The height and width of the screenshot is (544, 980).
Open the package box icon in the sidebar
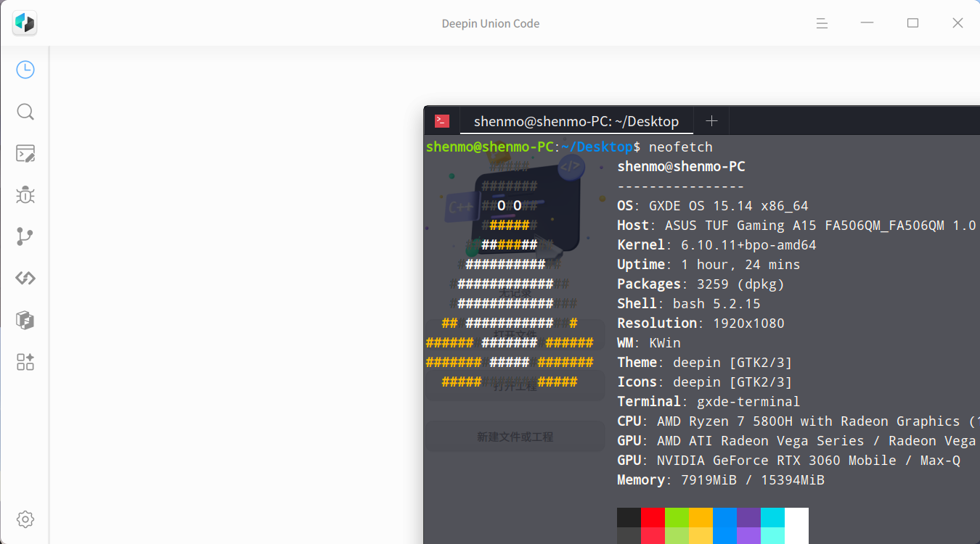(25, 320)
